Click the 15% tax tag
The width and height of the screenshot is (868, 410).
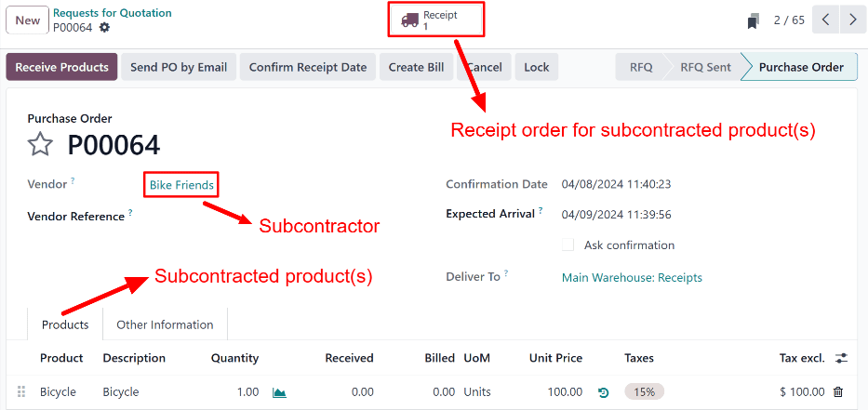click(x=644, y=392)
